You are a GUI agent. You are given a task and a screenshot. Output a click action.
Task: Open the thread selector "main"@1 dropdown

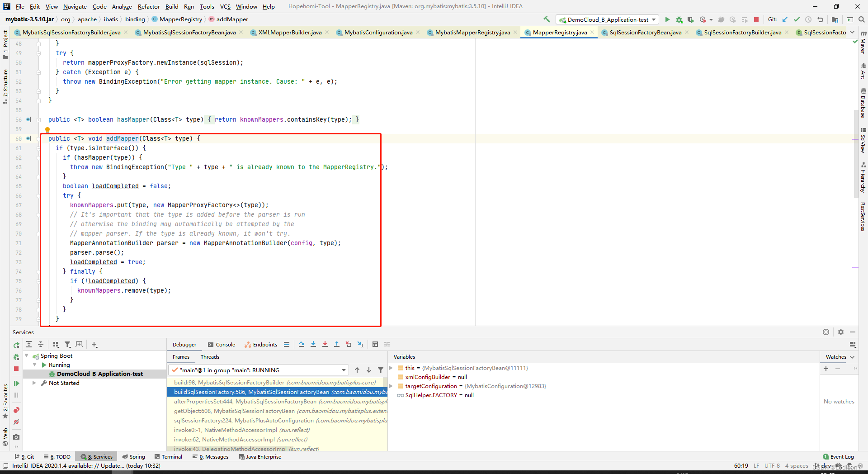tap(259, 370)
